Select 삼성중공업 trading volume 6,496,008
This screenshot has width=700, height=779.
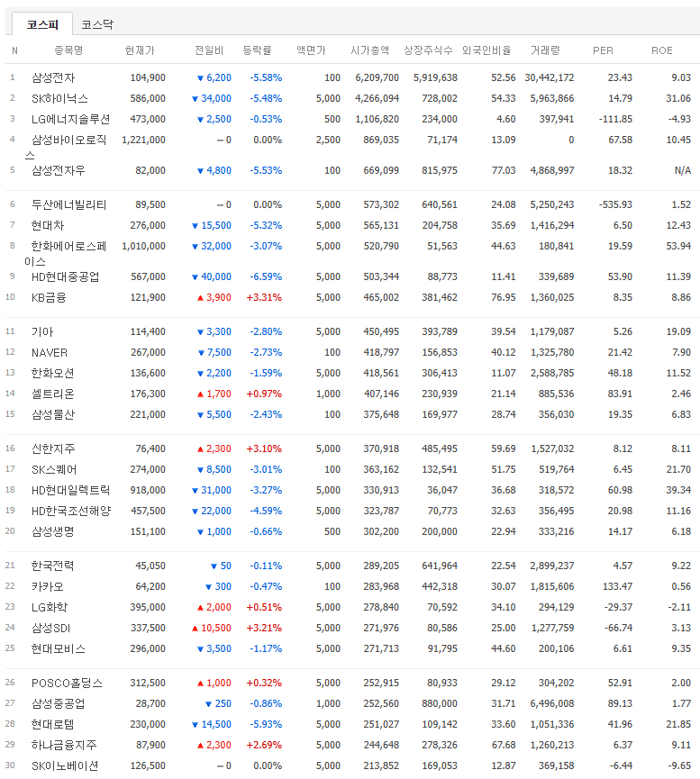click(552, 704)
